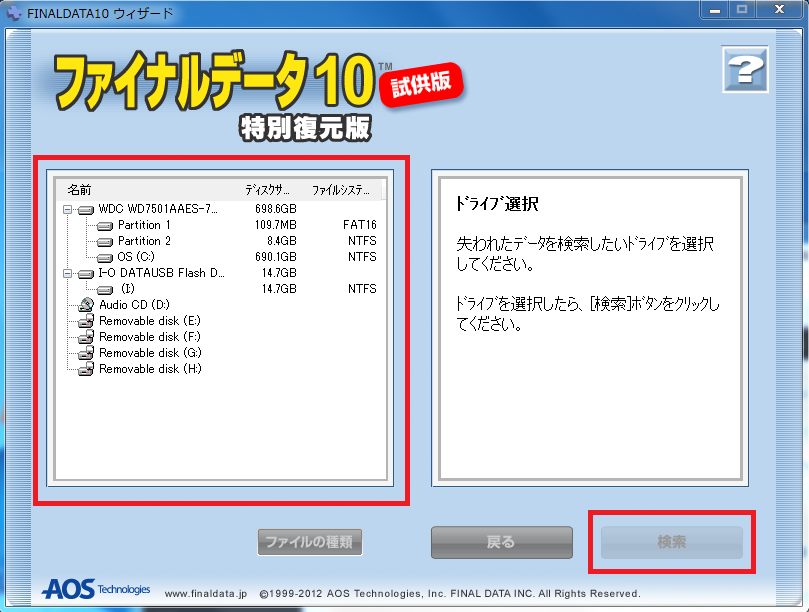Screen dimensions: 809x612
Task: Click the 14.7GB size in the (I:) row
Action: (279, 289)
